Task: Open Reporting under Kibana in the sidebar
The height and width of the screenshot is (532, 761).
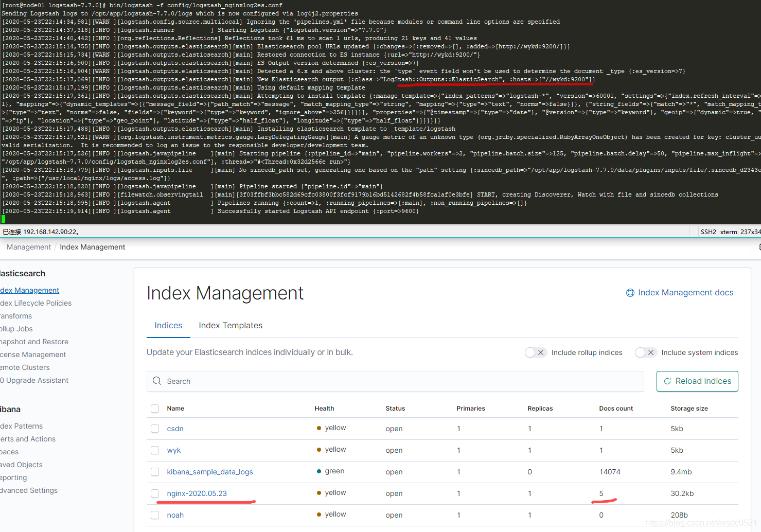Action: (x=13, y=477)
